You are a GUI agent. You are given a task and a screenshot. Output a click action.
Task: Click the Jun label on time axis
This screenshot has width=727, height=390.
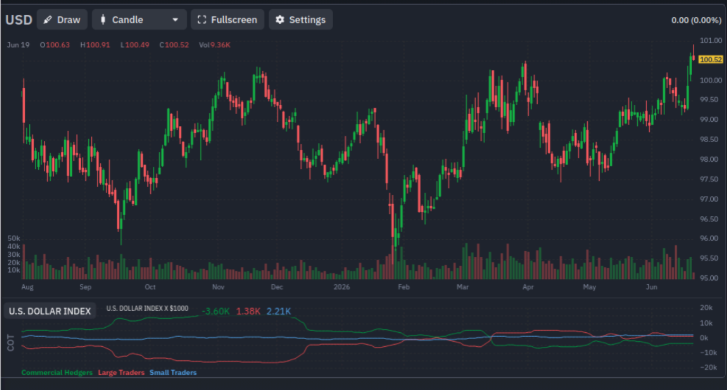pos(651,287)
